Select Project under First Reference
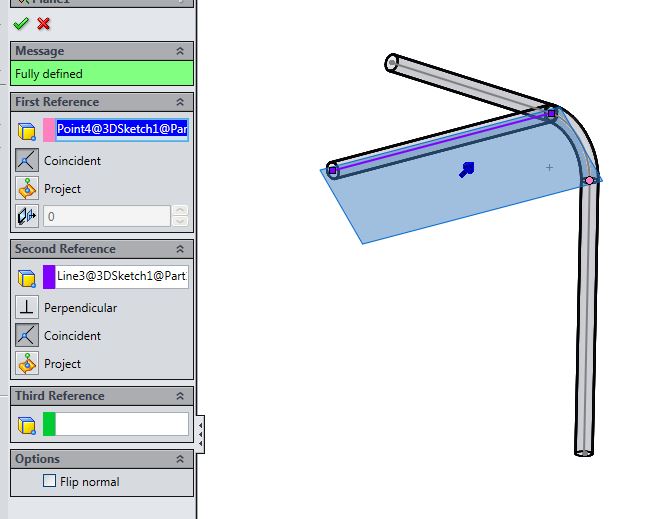668x519 pixels. (x=27, y=188)
